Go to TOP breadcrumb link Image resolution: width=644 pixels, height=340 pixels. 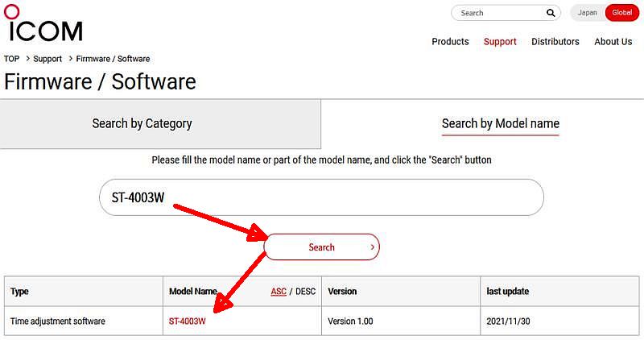pyautogui.click(x=11, y=59)
